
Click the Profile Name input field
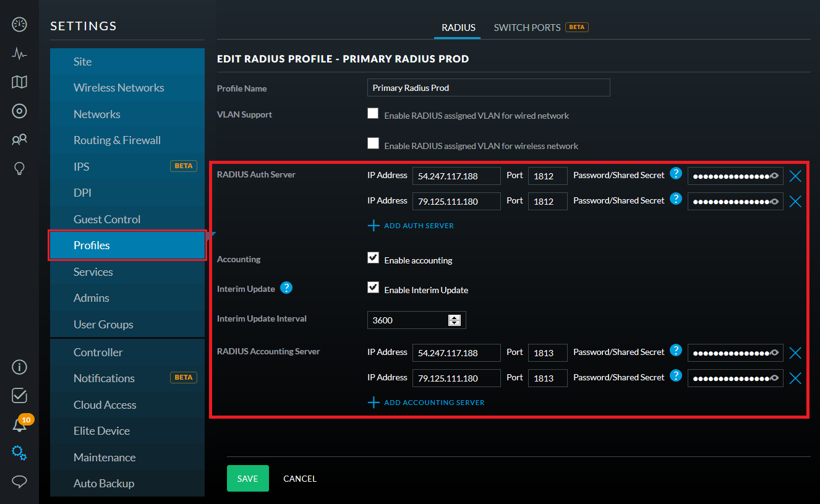(489, 88)
